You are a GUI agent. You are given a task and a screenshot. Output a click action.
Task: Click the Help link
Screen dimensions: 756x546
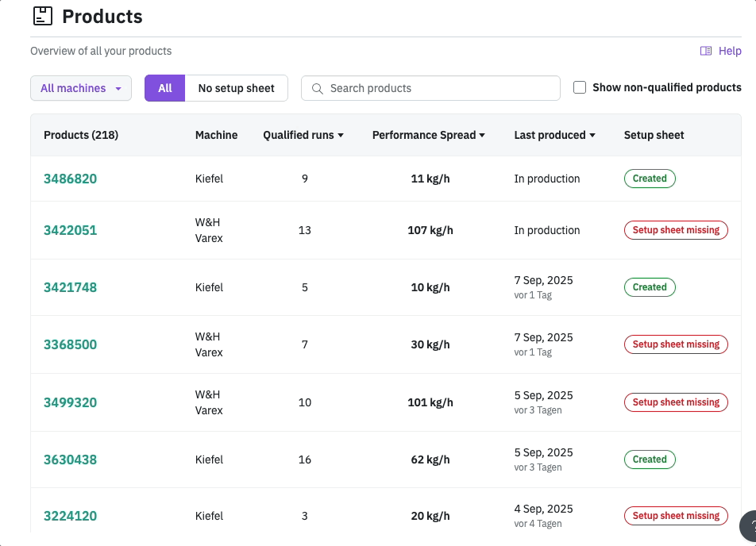(729, 51)
